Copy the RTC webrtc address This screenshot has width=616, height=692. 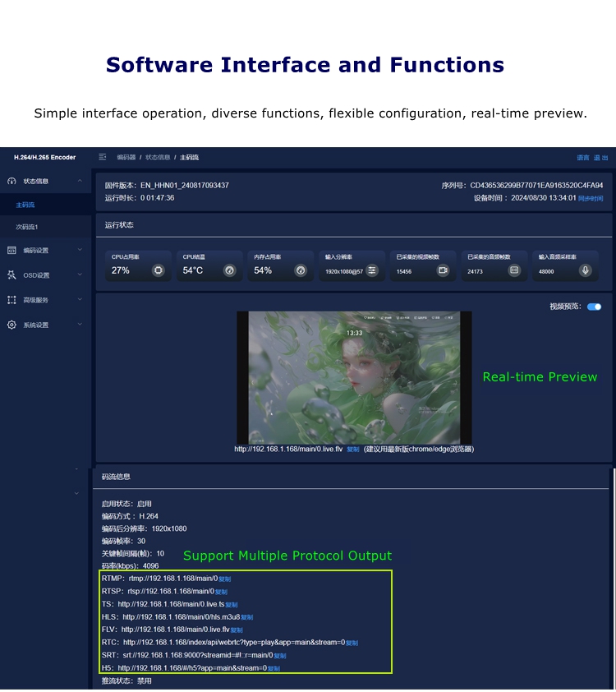point(352,643)
